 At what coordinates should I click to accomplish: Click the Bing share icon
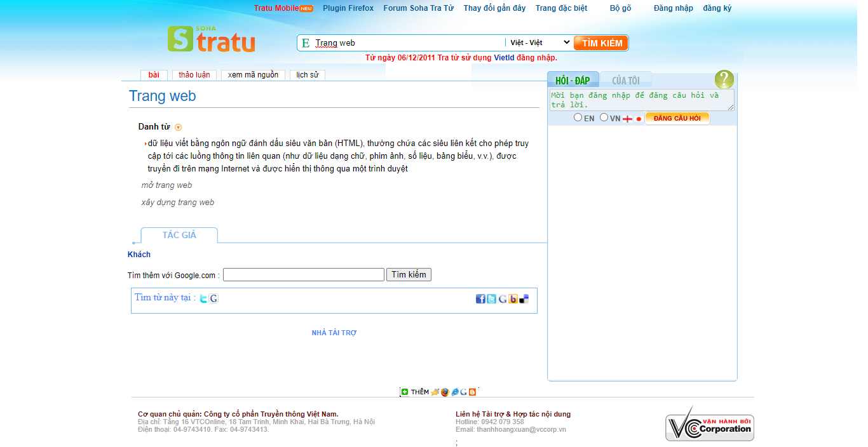click(x=513, y=298)
